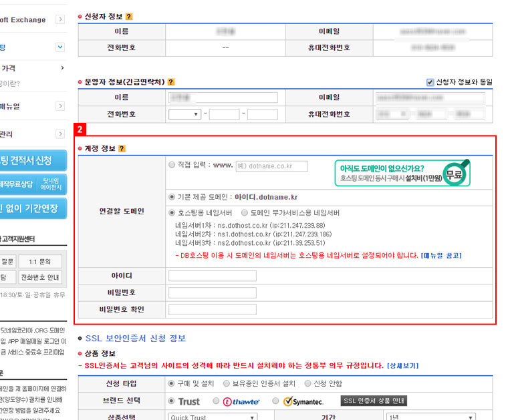This screenshot has width=508, height=420.
Task: Open the [매뉴얼 참고] link
Action: (440, 256)
